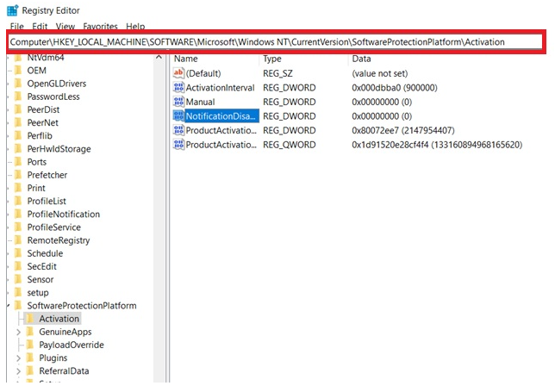Image resolution: width=555 pixels, height=392 pixels.
Task: Click the Activation folder icon in tree
Action: 30,319
